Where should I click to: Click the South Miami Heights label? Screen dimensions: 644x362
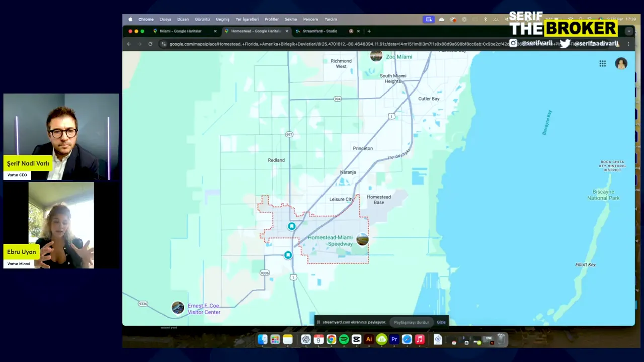(x=393, y=79)
